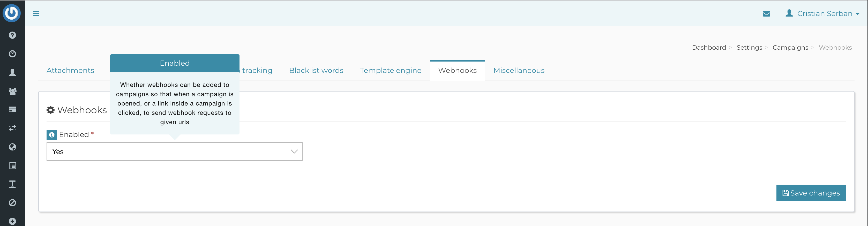Click the gear icon beside Webhooks heading
The width and height of the screenshot is (868, 226).
pyautogui.click(x=50, y=110)
